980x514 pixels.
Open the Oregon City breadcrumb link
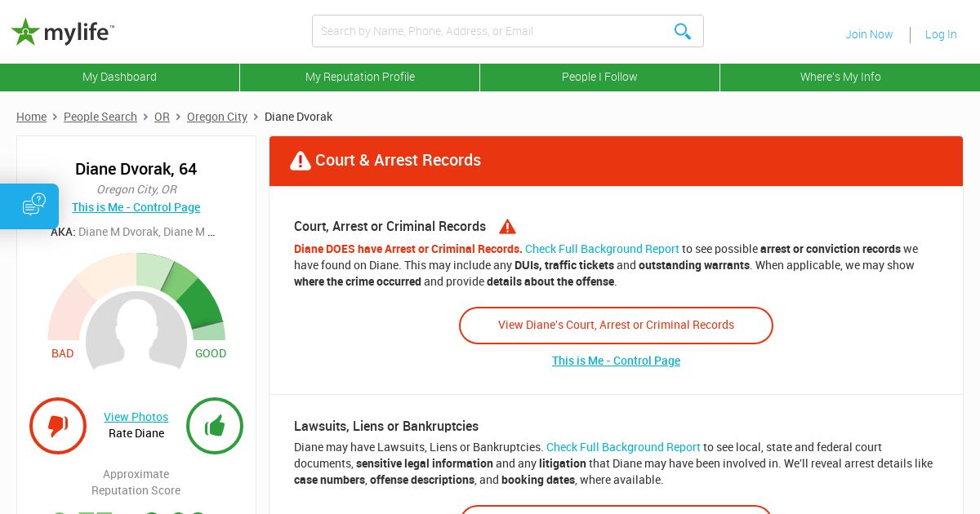point(217,117)
